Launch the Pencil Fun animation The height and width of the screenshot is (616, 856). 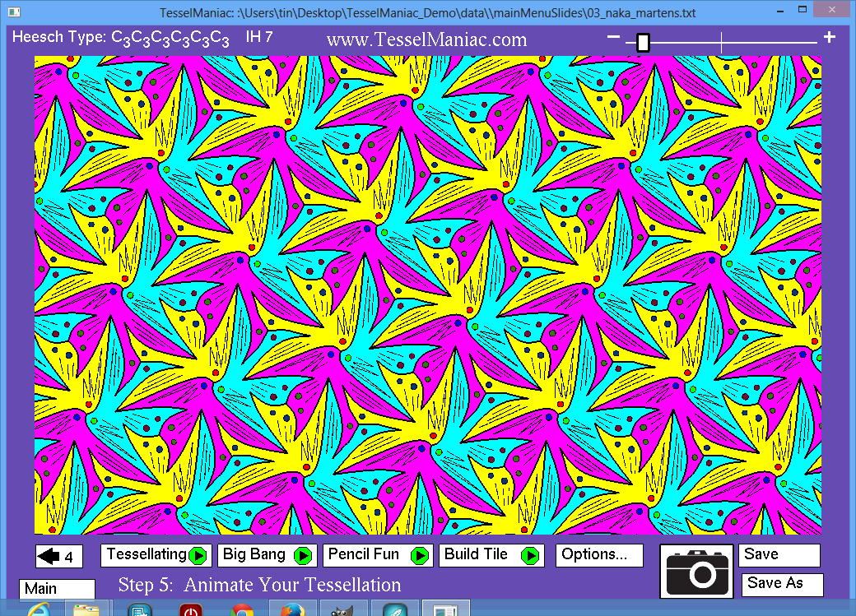click(x=378, y=555)
